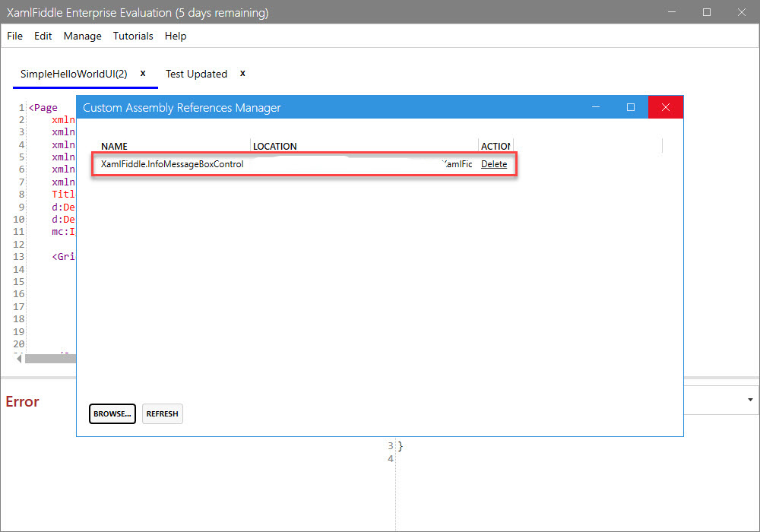The width and height of the screenshot is (760, 532).
Task: Open the Edit menu
Action: [43, 36]
